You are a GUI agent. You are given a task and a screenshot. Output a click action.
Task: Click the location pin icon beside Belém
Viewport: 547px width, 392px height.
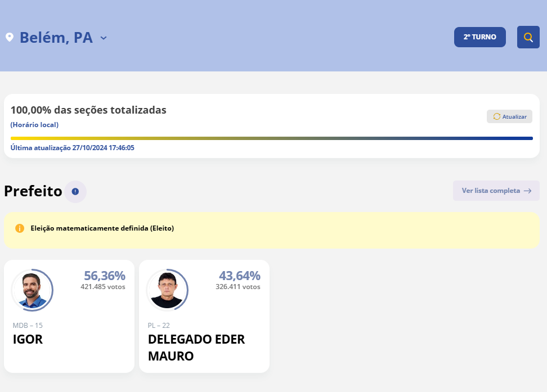[10, 37]
